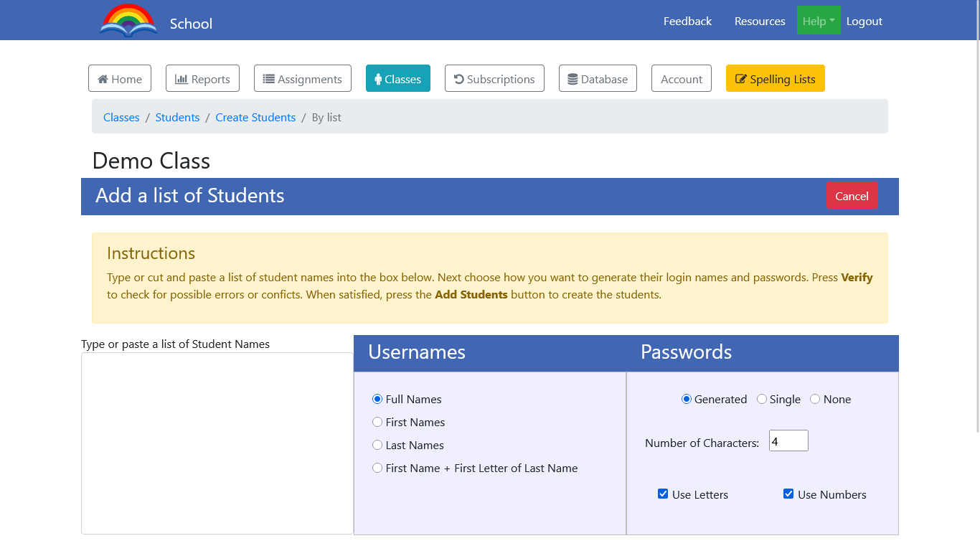Choose First Names username option

point(377,422)
